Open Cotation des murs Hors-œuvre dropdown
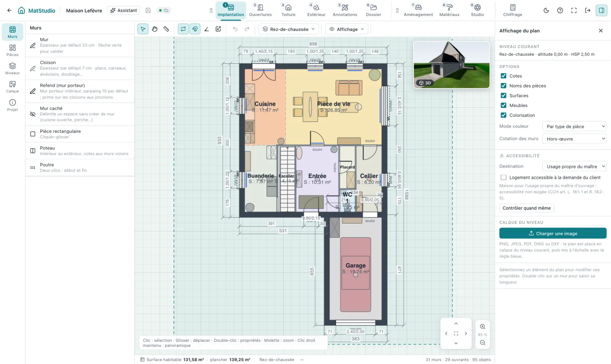 pos(574,139)
